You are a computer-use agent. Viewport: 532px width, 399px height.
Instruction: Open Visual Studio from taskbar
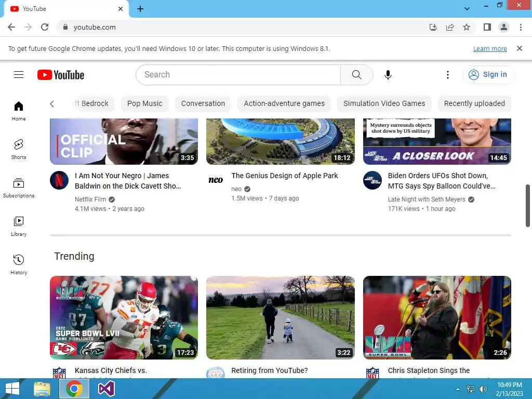(x=106, y=389)
